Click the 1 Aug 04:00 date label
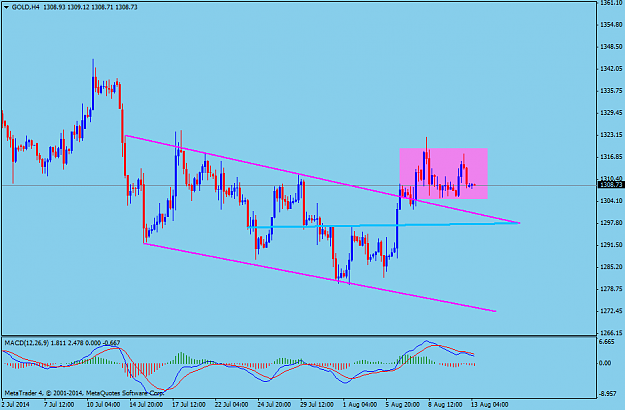The image size is (625, 410). pyautogui.click(x=361, y=404)
